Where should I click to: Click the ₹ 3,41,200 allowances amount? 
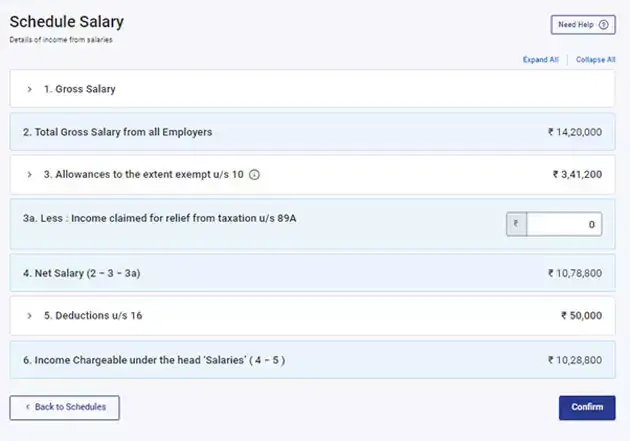(x=577, y=174)
